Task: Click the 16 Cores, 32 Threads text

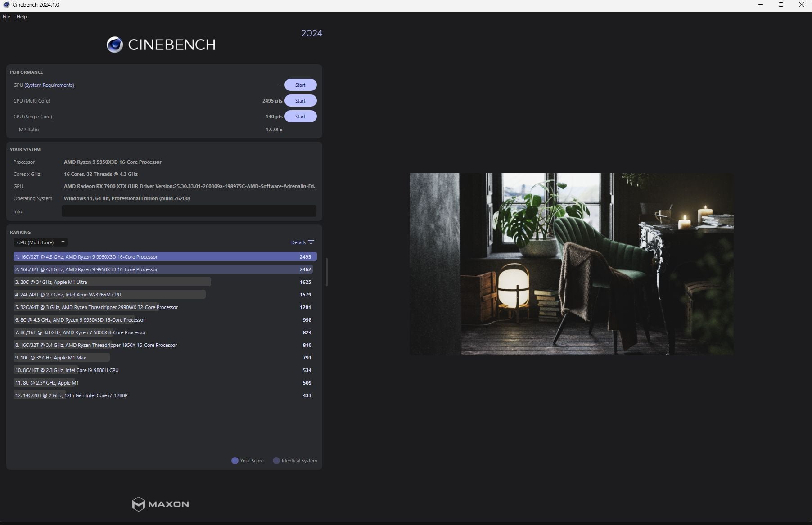Action: click(101, 174)
